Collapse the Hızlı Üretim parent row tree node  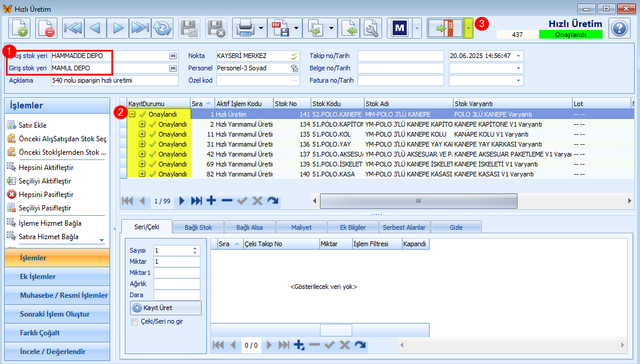[x=132, y=114]
